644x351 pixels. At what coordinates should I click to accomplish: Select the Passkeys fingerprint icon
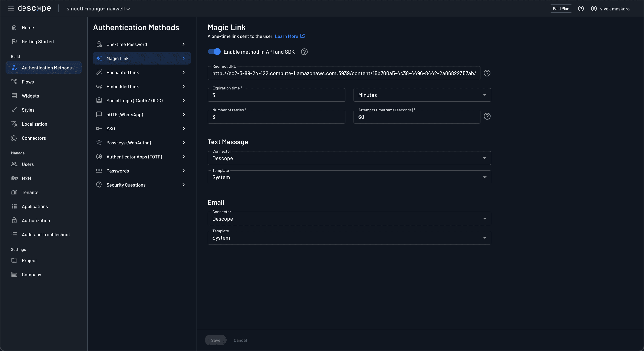point(99,142)
